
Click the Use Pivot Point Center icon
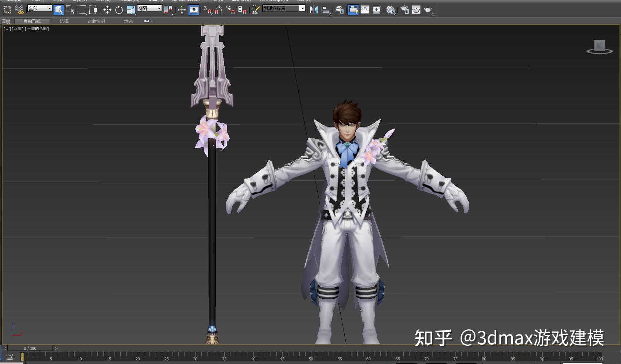[168, 10]
